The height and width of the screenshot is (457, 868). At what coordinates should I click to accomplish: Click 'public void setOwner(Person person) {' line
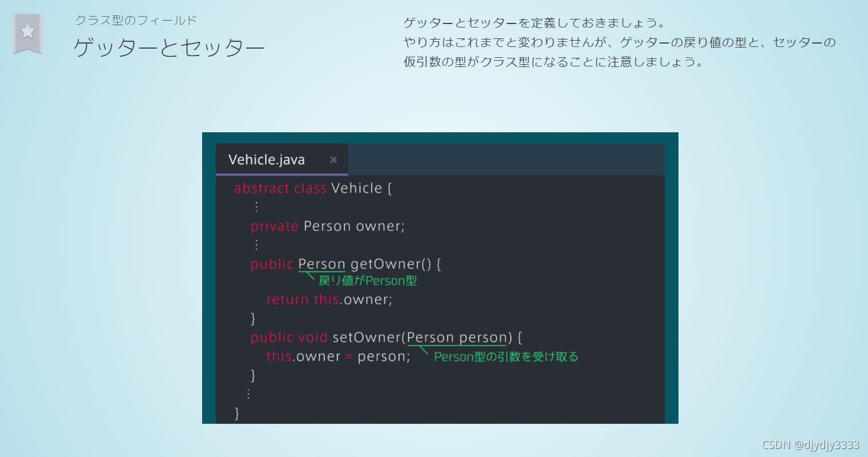click(386, 337)
